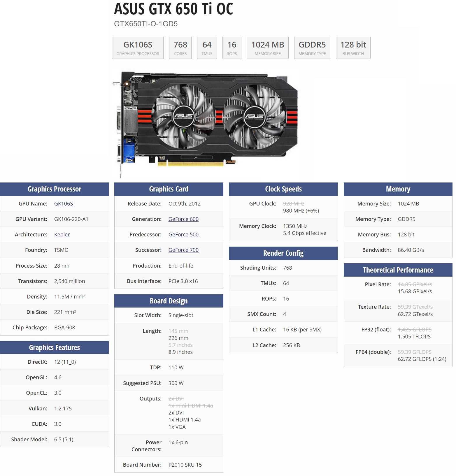This screenshot has height=476, width=456.
Task: Click the 256 KB L2 cache value
Action: coord(292,345)
